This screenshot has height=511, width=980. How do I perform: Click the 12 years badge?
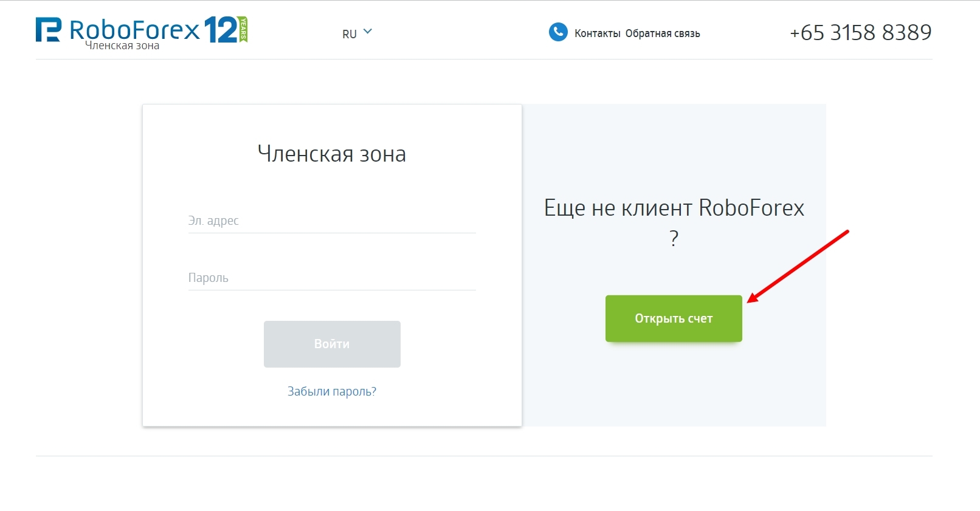[226, 30]
